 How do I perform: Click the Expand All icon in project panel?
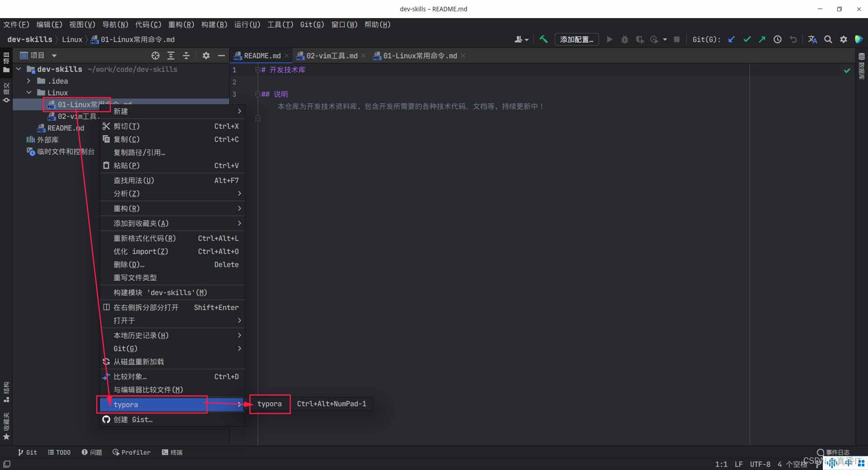pyautogui.click(x=171, y=56)
